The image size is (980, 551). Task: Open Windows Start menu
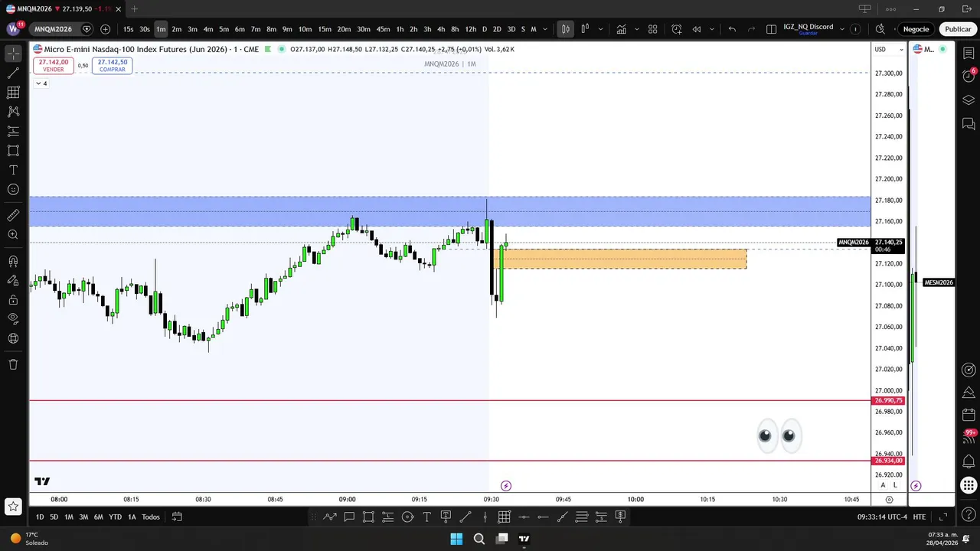(456, 539)
